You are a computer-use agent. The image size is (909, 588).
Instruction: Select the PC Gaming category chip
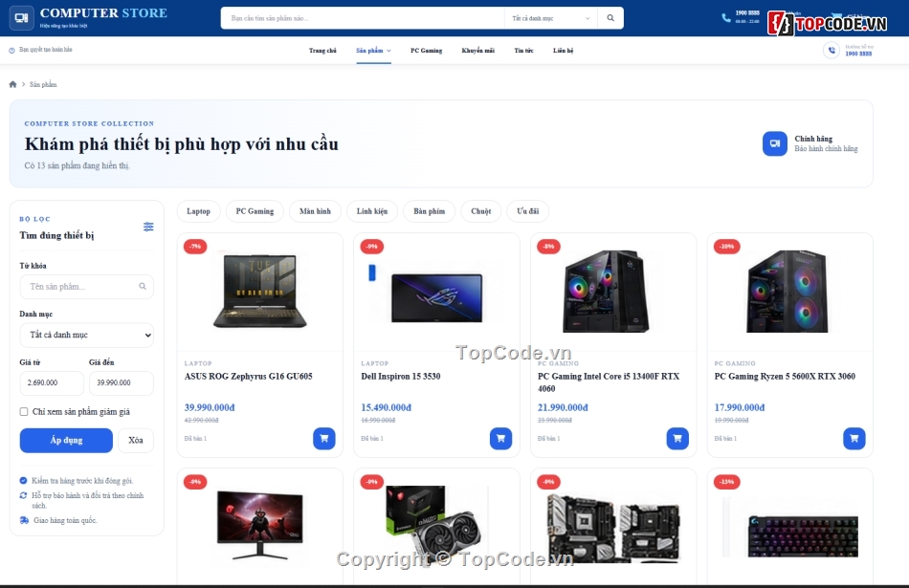255,211
